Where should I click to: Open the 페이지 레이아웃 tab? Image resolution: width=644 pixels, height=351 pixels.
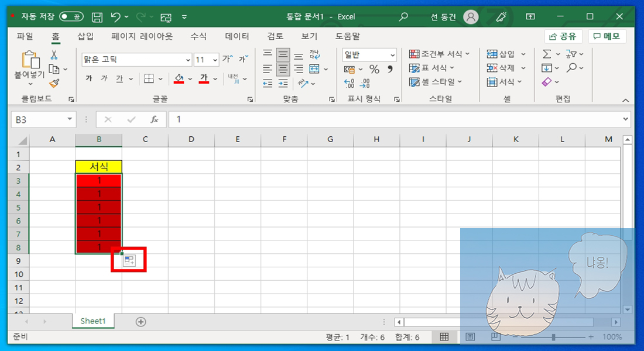[142, 36]
